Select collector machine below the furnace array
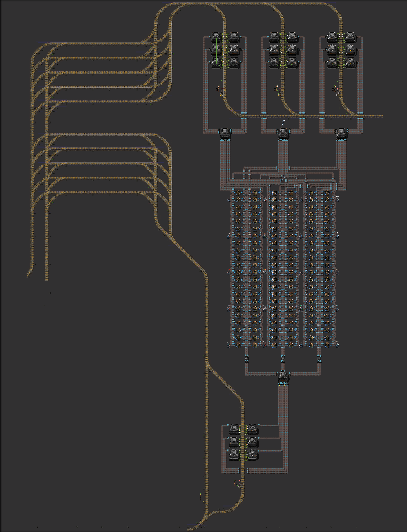407x532 pixels. pyautogui.click(x=283, y=377)
